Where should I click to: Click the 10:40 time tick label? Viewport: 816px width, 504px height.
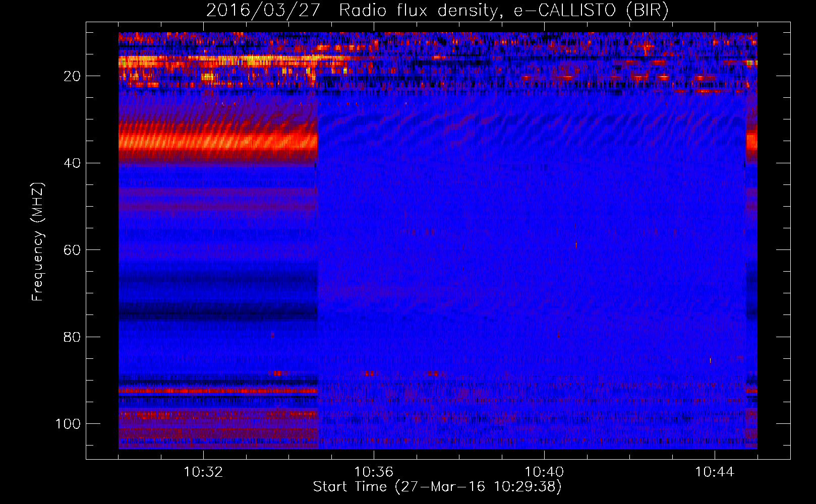pyautogui.click(x=544, y=472)
